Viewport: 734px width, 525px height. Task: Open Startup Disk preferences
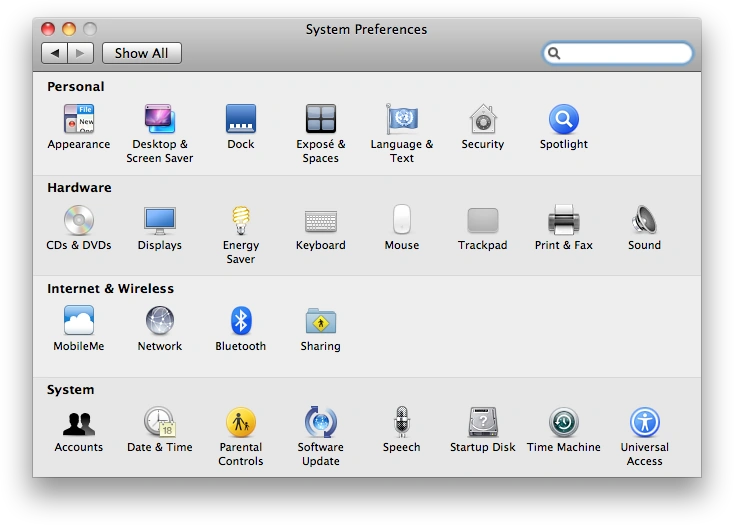coord(483,423)
